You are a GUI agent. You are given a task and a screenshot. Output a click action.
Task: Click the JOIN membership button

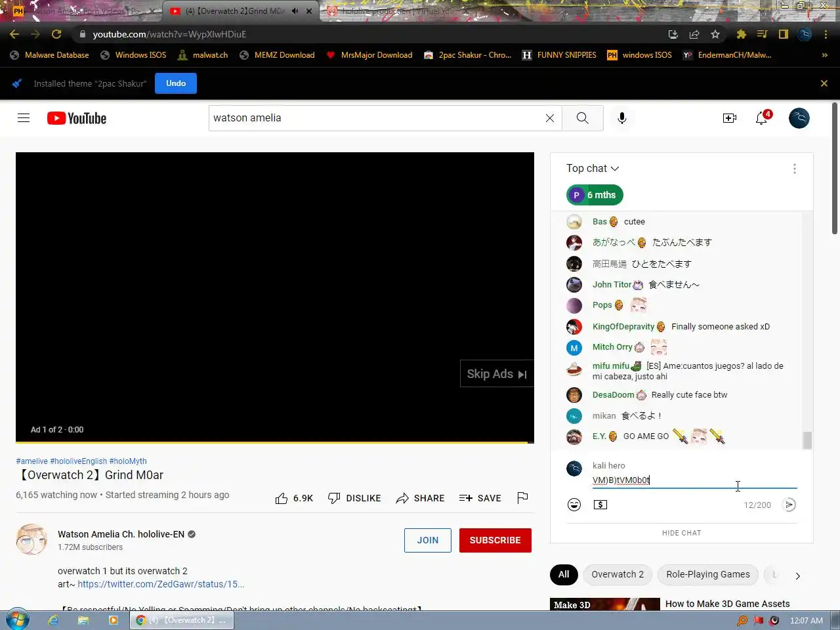pos(428,540)
